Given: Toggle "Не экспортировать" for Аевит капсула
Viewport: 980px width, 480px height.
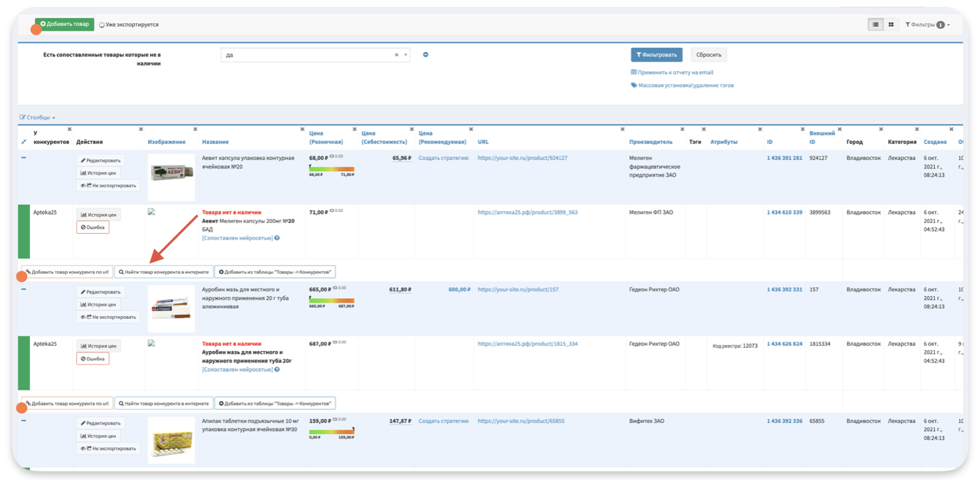Looking at the screenshot, I should (108, 186).
